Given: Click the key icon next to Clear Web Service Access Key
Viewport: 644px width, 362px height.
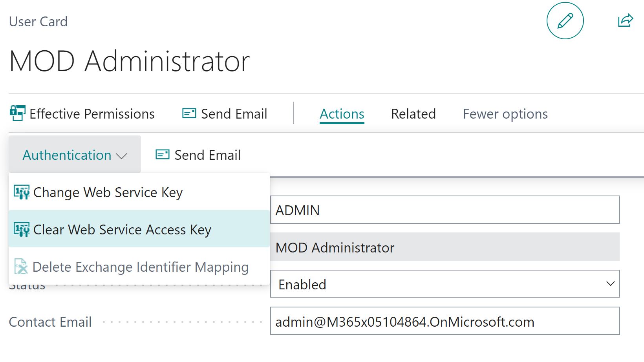Looking at the screenshot, I should [x=22, y=229].
